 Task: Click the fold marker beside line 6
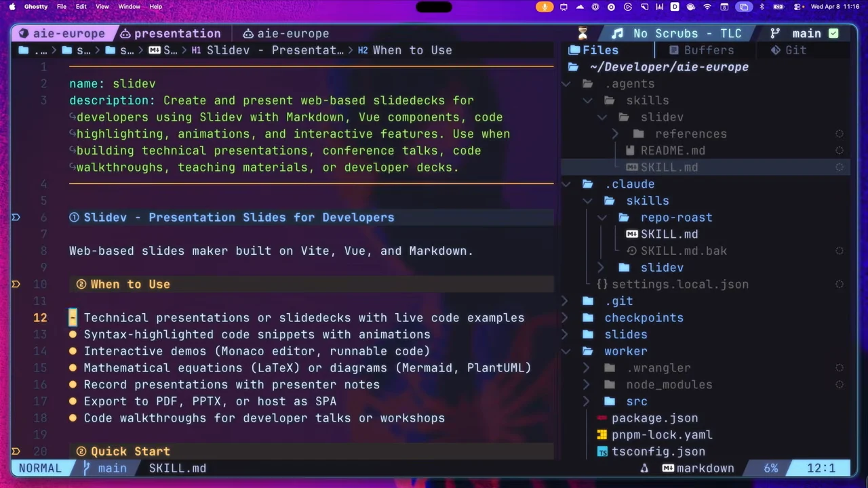[x=16, y=218]
